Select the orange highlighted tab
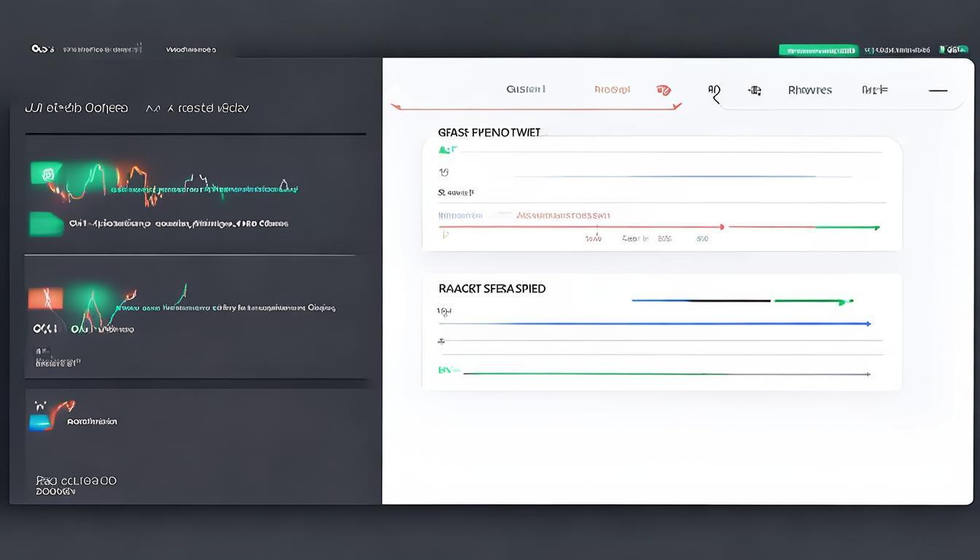Screen dimensions: 980x560 612,90
